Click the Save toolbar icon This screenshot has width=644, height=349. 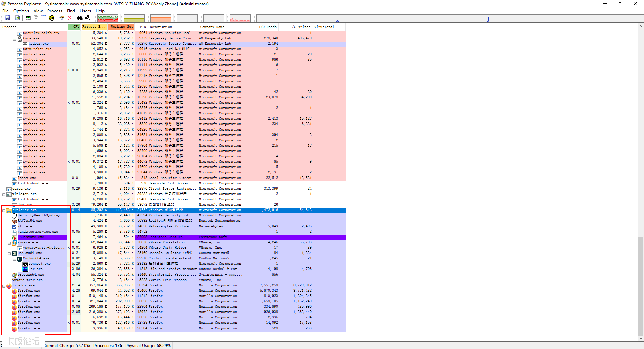pos(7,18)
